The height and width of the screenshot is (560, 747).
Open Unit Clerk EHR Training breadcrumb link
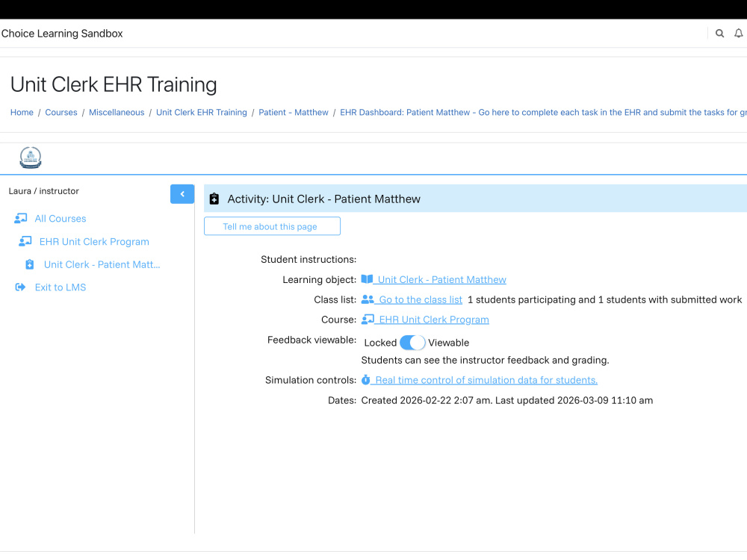pyautogui.click(x=202, y=113)
